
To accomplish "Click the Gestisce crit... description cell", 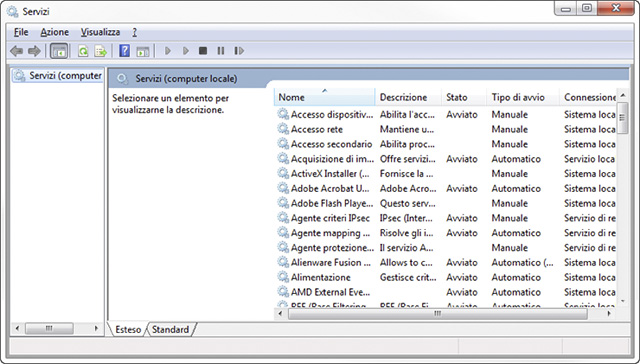I will coord(408,277).
